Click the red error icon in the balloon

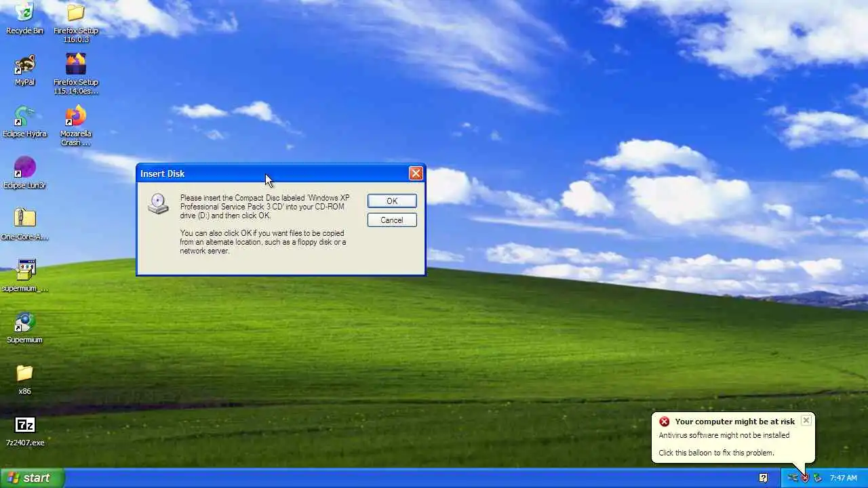pyautogui.click(x=664, y=422)
